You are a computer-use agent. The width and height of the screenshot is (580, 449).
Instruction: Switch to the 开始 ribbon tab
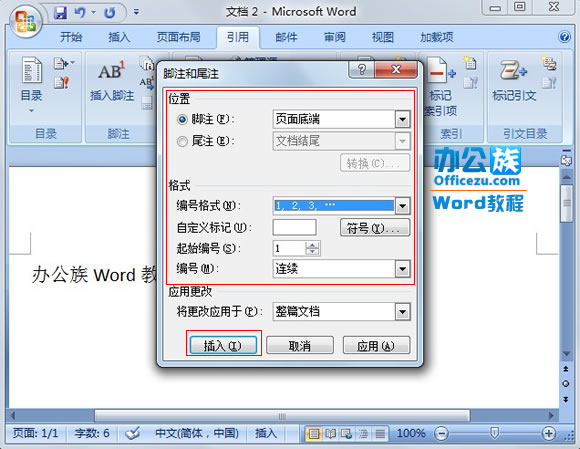point(71,37)
